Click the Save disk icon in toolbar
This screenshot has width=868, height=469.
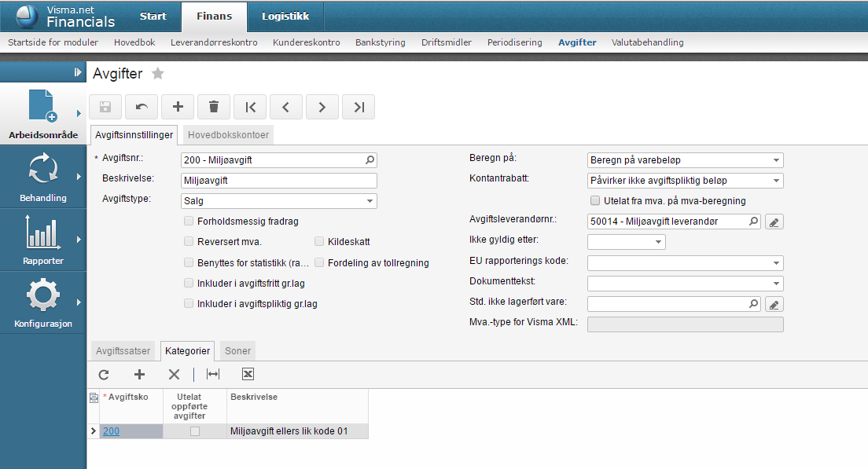click(105, 107)
